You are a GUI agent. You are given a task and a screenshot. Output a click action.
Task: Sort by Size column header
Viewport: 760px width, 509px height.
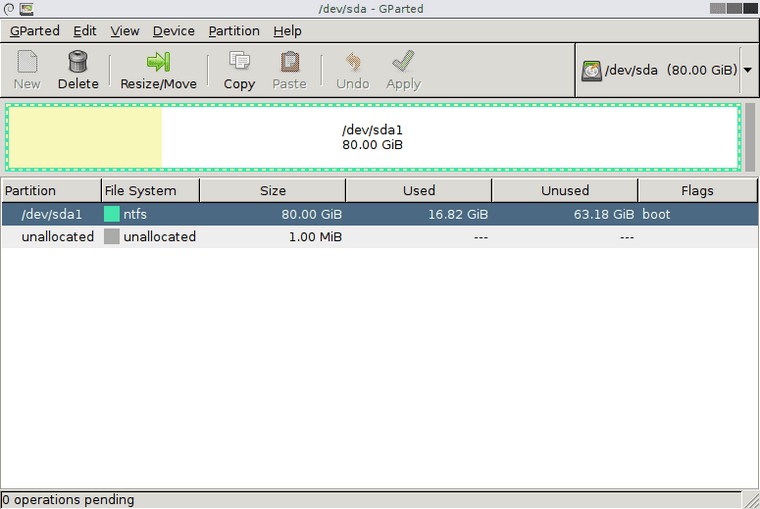(x=272, y=191)
